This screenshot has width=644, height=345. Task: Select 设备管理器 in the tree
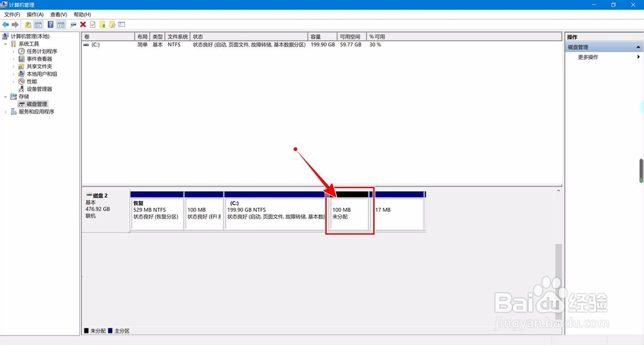coord(39,89)
